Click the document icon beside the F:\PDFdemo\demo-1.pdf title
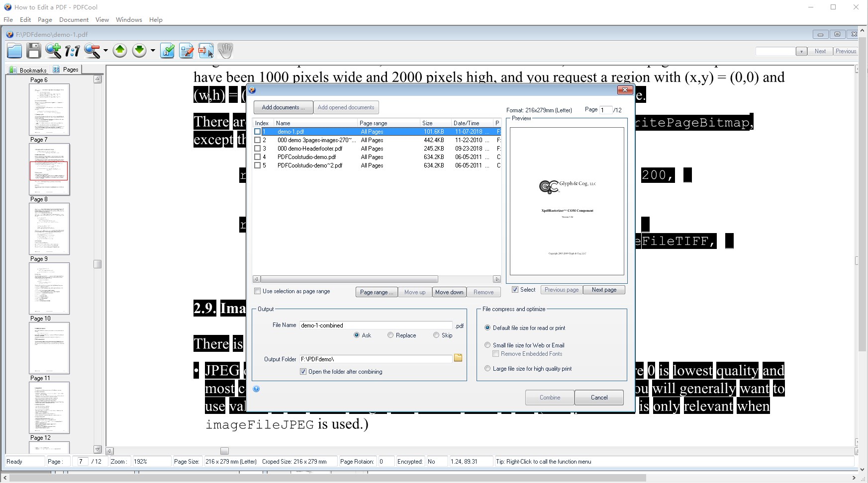 (x=10, y=34)
